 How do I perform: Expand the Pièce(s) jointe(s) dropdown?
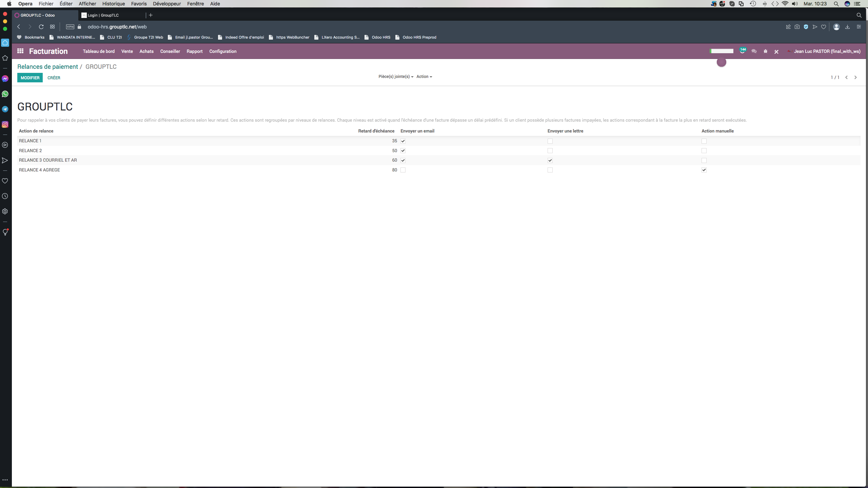[x=396, y=77]
